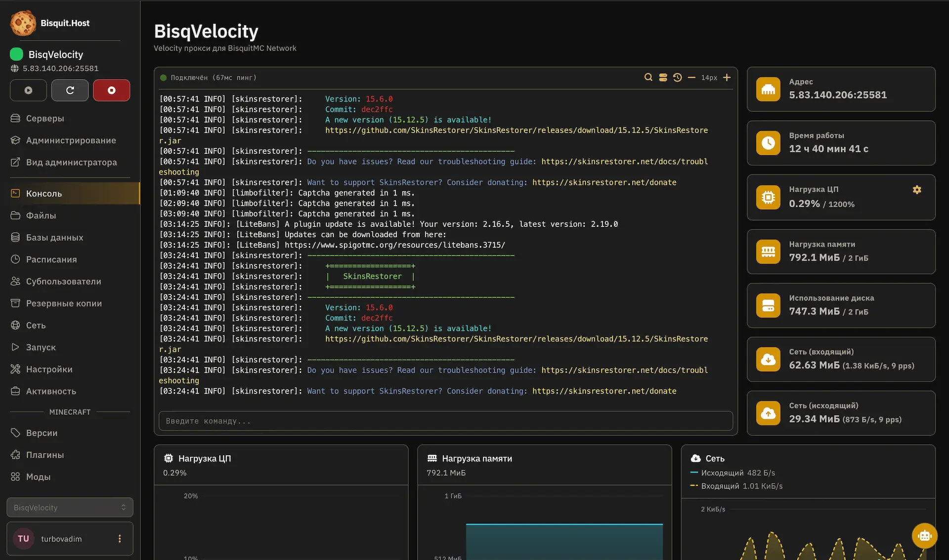Viewport: 949px width, 560px height.
Task: Open the turbovadim user options menu
Action: [x=119, y=539]
